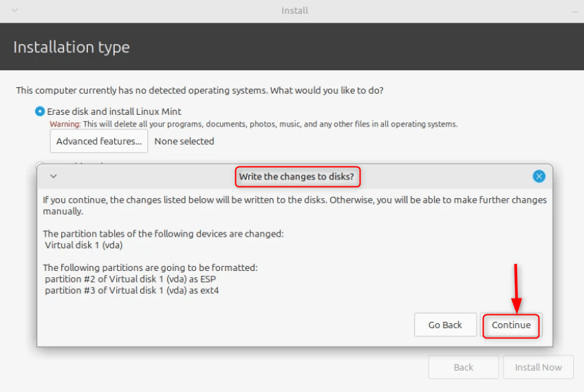
Task: Click the 'Installation type' heading
Action: [x=72, y=47]
